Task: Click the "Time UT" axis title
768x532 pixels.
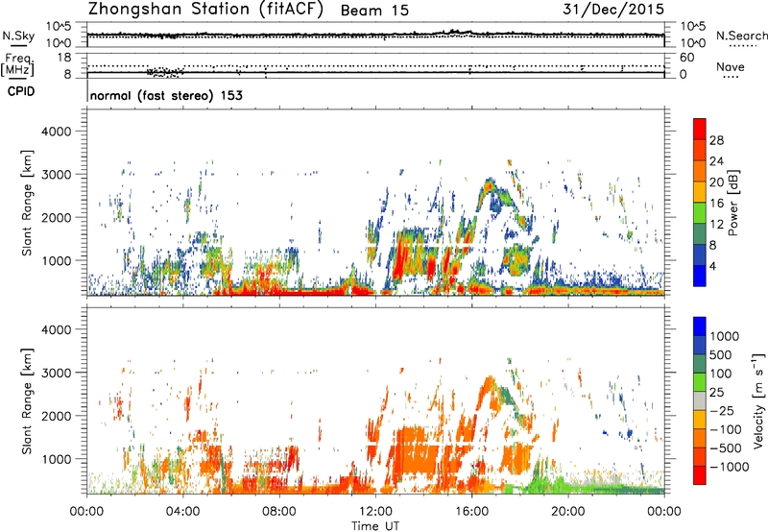Action: coord(375,526)
